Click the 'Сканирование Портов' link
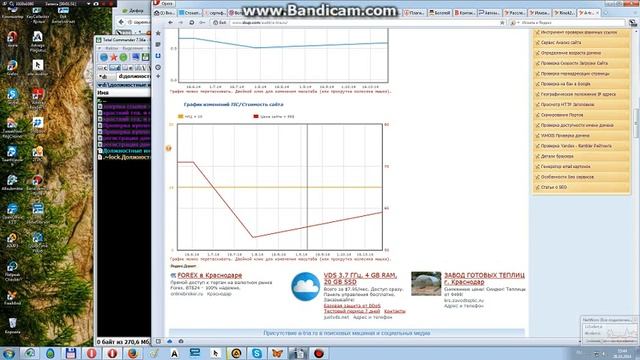 coord(562,115)
